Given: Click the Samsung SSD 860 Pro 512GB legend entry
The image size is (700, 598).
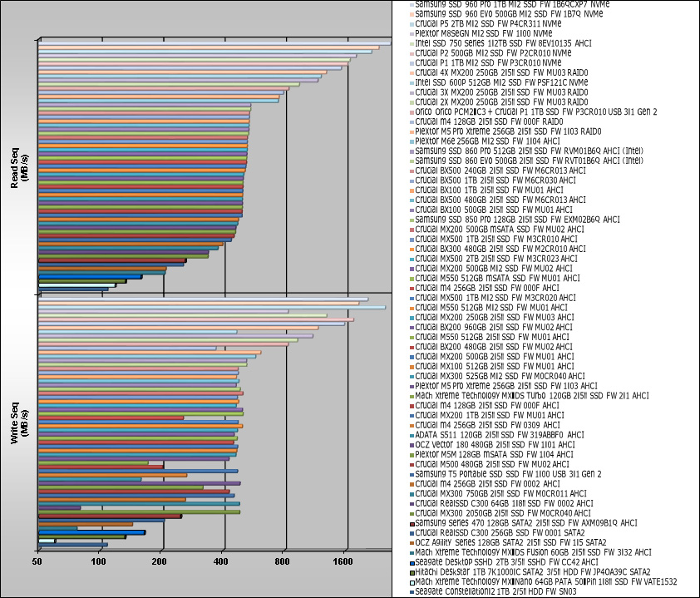Looking at the screenshot, I should point(529,151).
